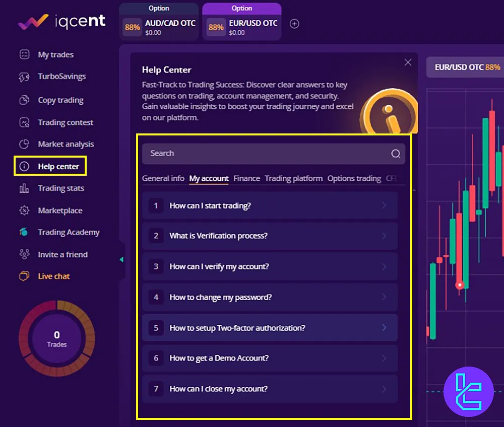Open Market analysis label
Viewport: 504px width, 427px height.
[x=66, y=144]
